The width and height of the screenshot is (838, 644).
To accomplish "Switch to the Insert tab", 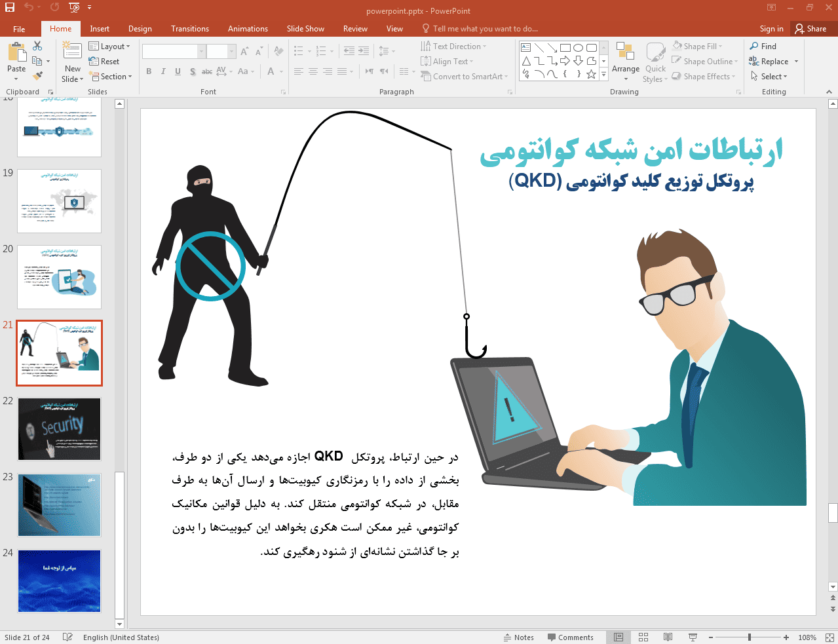I will (x=100, y=29).
